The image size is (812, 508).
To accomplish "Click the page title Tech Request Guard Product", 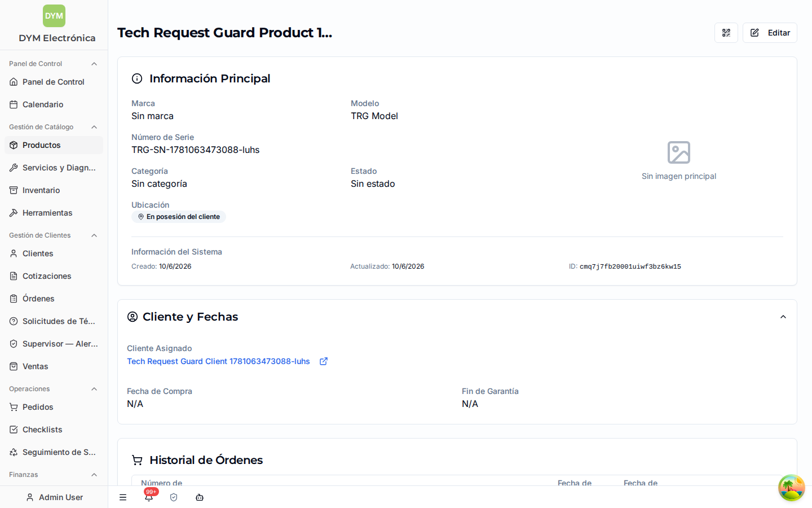I will (224, 33).
